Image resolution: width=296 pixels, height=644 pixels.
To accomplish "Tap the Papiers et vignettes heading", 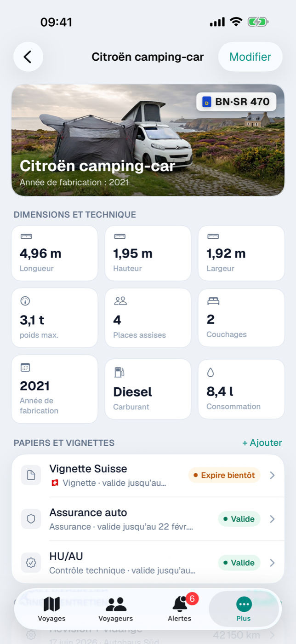I will [64, 443].
